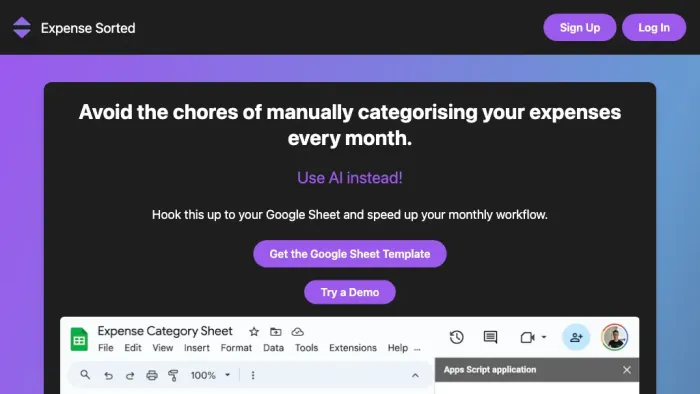The height and width of the screenshot is (394, 700).
Task: Click the undo arrow icon
Action: click(108, 375)
